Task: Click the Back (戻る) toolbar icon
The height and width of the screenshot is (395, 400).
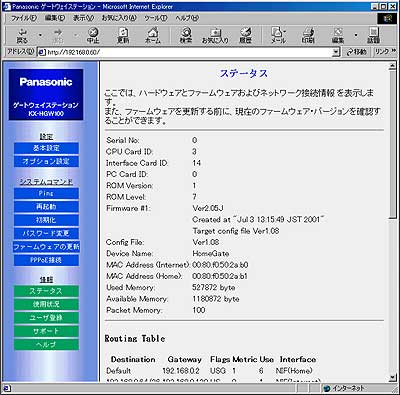Action: click(22, 36)
